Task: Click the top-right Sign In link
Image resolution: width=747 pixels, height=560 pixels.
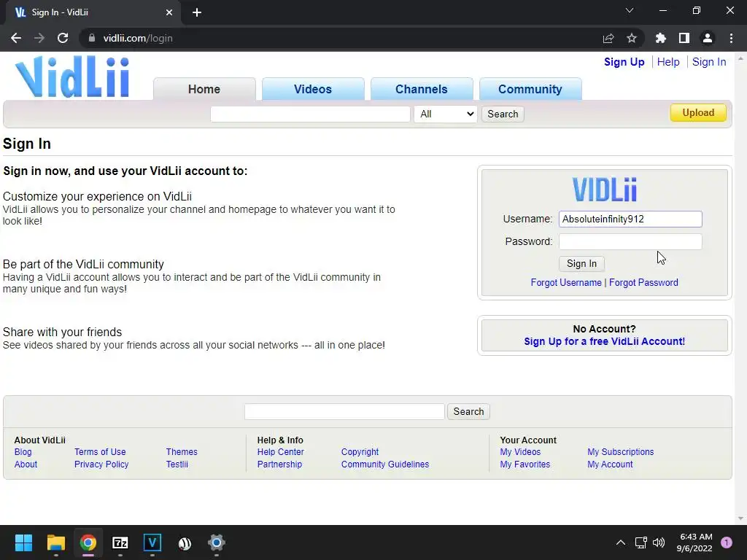Action: (709, 62)
